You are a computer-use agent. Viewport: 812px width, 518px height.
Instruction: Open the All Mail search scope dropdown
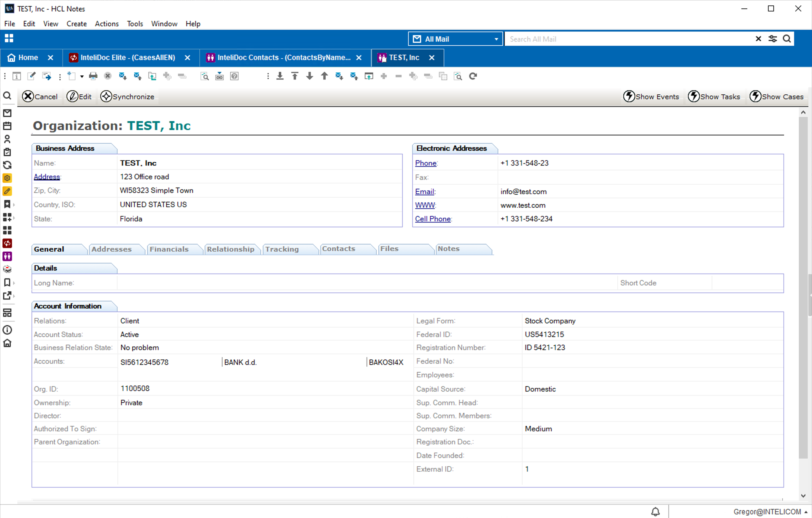(x=455, y=39)
